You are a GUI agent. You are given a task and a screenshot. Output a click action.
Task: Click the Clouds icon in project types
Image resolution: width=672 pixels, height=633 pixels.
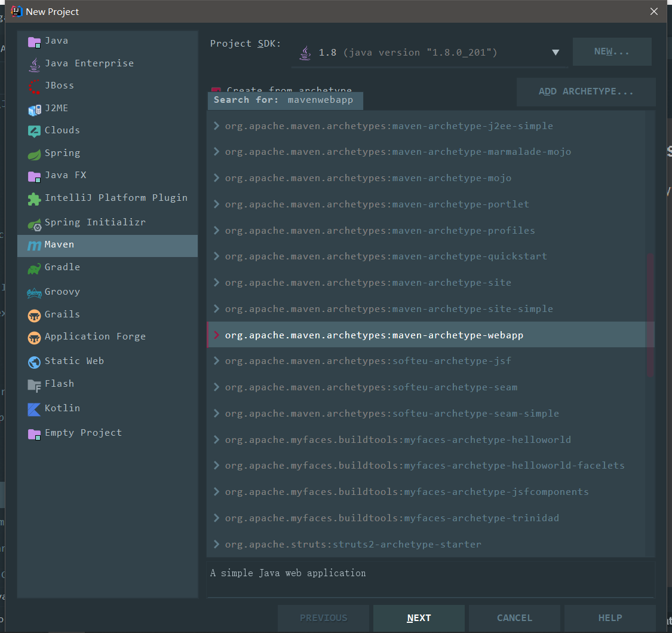pos(34,132)
